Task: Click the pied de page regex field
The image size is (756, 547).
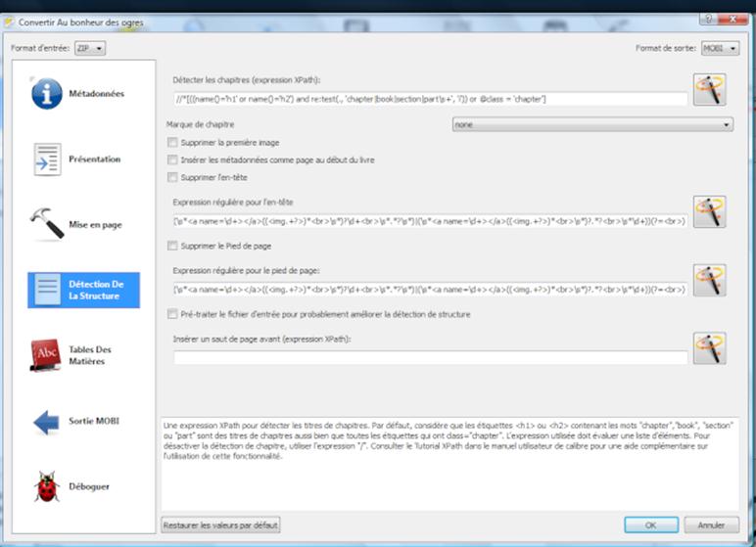Action: point(430,290)
